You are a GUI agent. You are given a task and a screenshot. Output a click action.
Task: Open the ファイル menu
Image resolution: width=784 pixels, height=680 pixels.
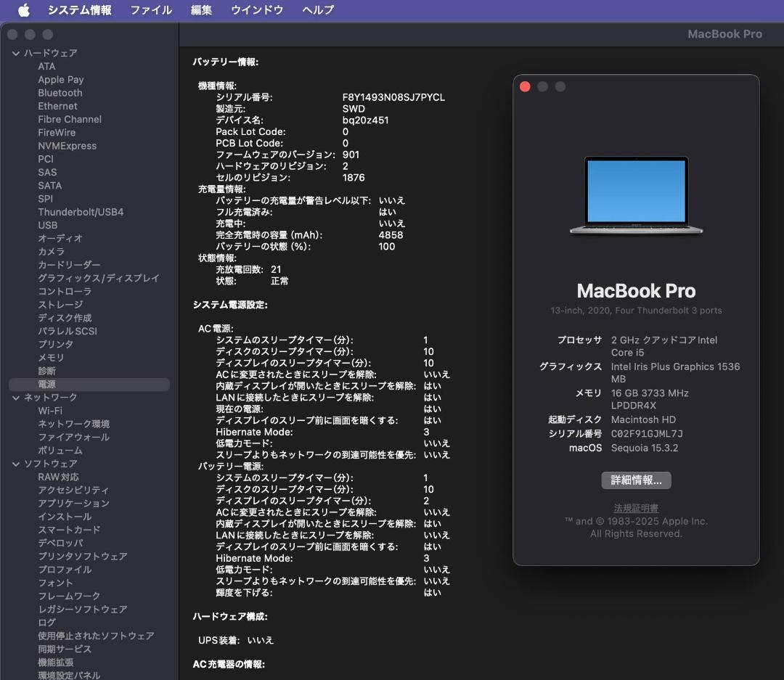tap(150, 10)
